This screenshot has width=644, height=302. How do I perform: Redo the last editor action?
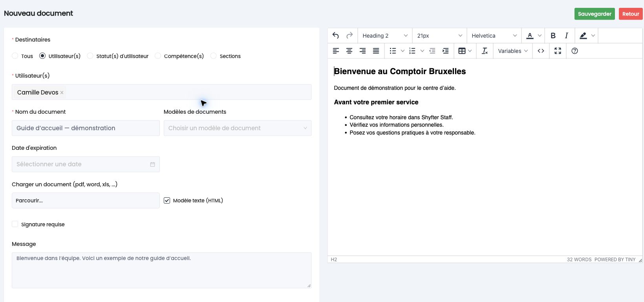pos(349,36)
